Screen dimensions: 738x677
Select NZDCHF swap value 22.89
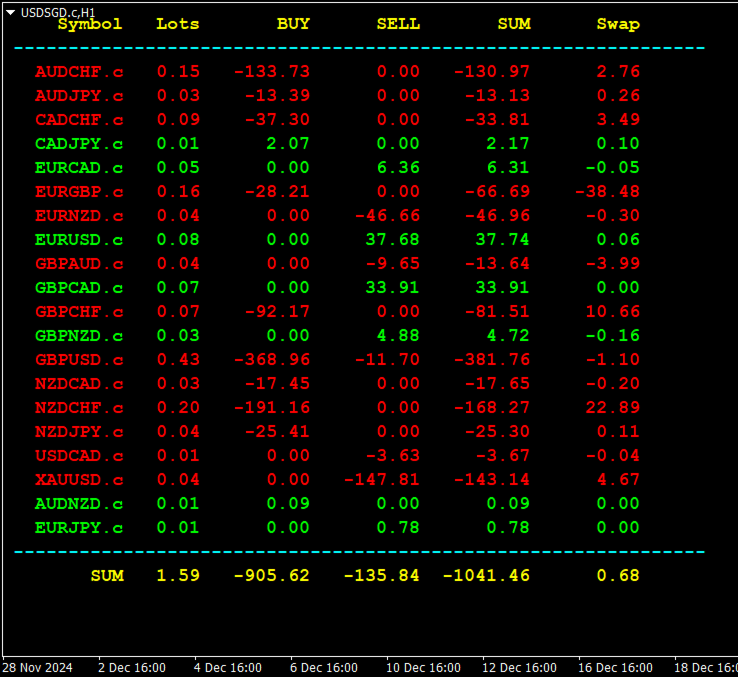point(613,408)
